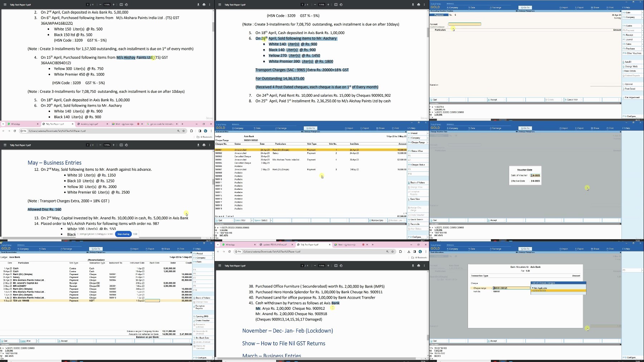Screen dimensions: 644x362
Task: Click Bank Date field in TDS u/s 194I/B row
Action: point(152,301)
